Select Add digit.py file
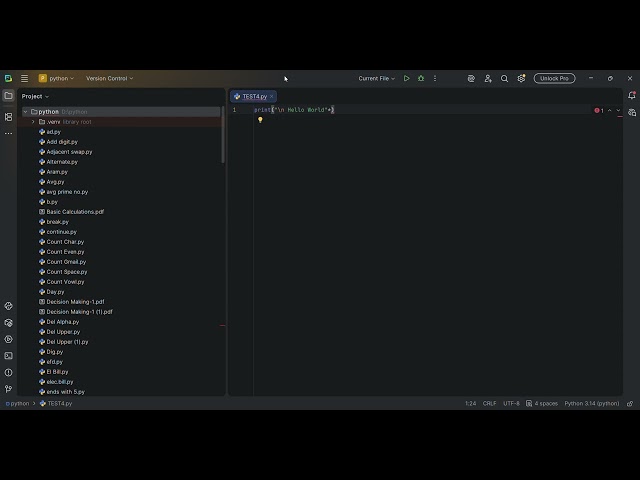The width and height of the screenshot is (640, 480). click(58, 142)
